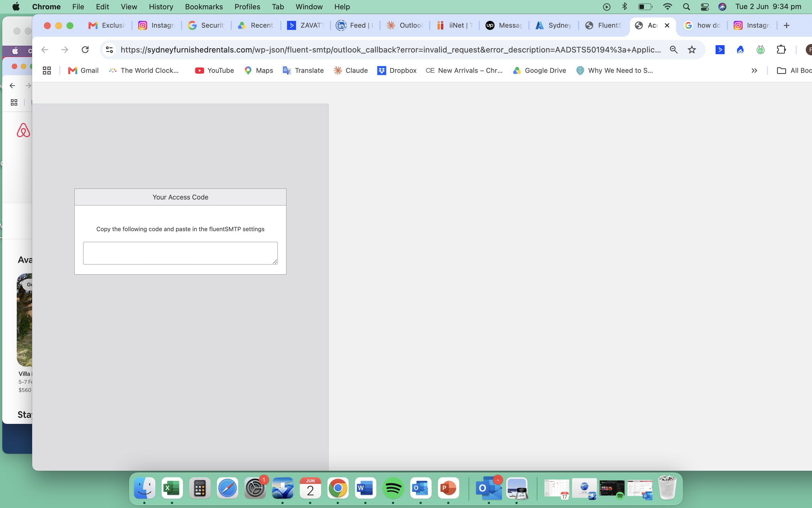
Task: Open the Wi-Fi status menu
Action: tap(667, 7)
